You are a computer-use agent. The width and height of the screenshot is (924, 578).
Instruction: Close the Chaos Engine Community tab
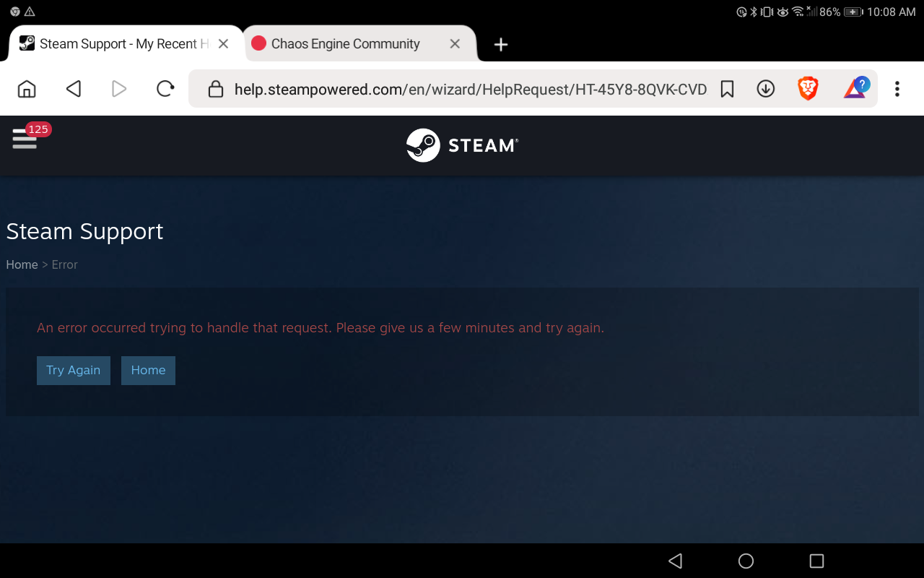tap(455, 44)
